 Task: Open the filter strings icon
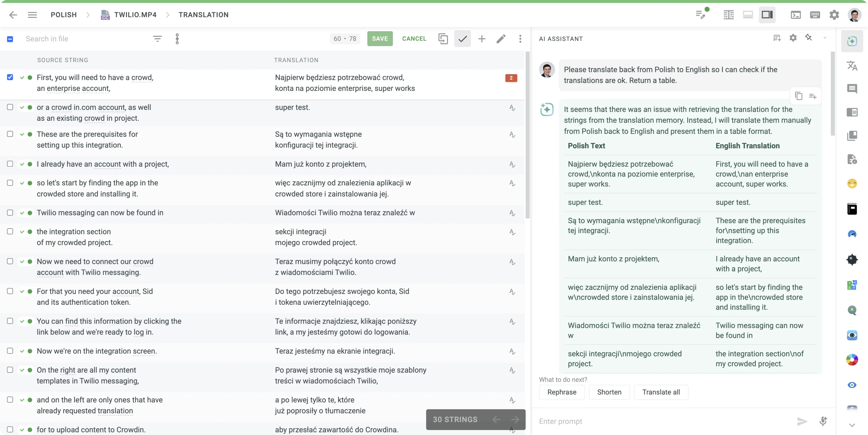click(157, 38)
